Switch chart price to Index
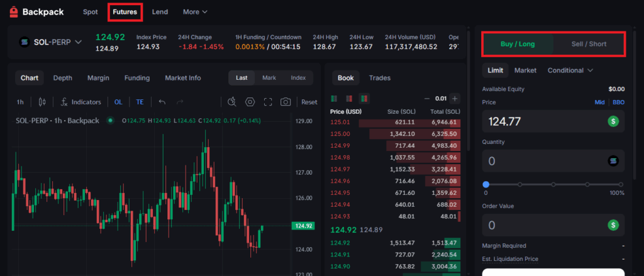 pyautogui.click(x=298, y=78)
